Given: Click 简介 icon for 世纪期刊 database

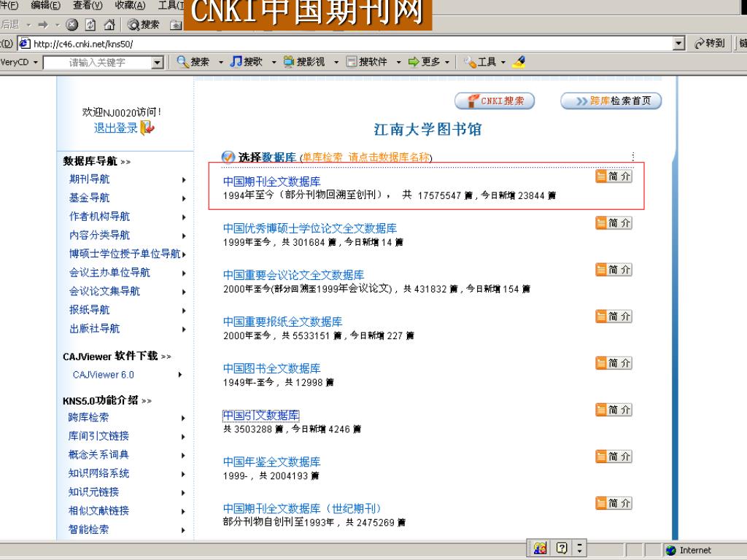Looking at the screenshot, I should click(x=614, y=503).
